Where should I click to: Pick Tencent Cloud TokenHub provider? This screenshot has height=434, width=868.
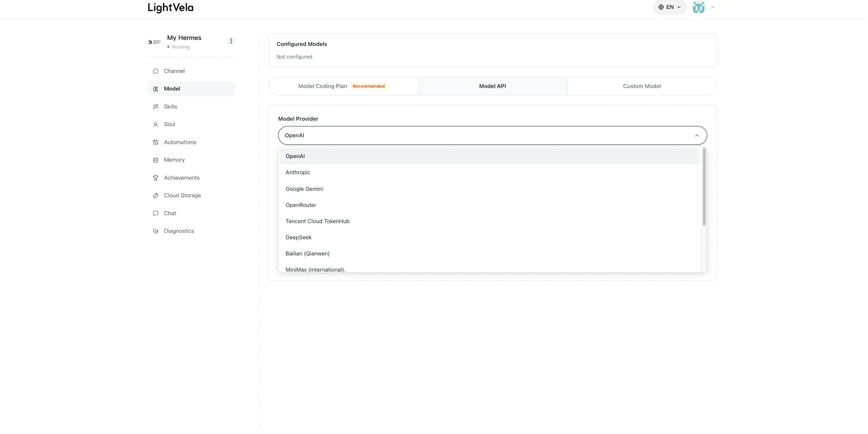(x=490, y=221)
